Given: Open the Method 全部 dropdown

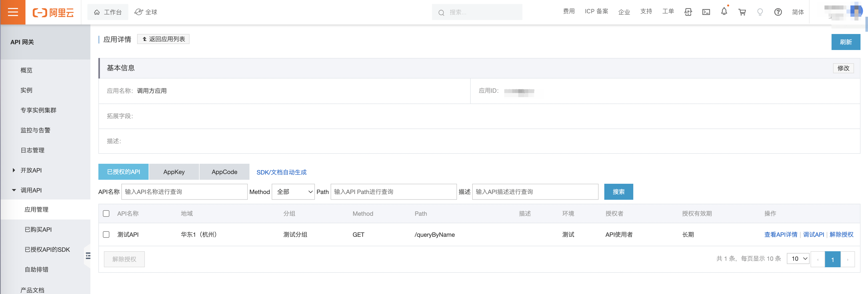Looking at the screenshot, I should (x=293, y=192).
